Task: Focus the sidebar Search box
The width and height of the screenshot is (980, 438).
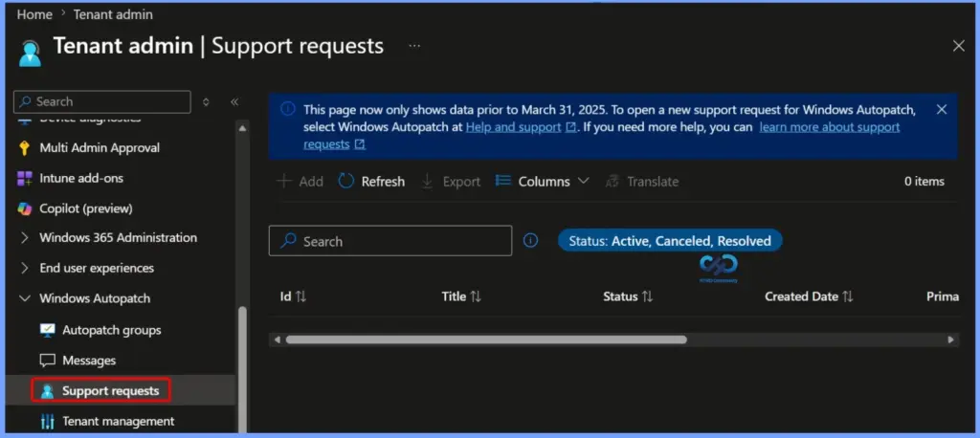Action: click(x=101, y=101)
